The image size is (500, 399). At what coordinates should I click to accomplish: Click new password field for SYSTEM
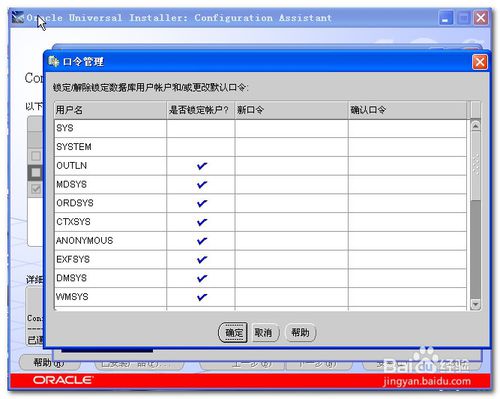pos(291,147)
